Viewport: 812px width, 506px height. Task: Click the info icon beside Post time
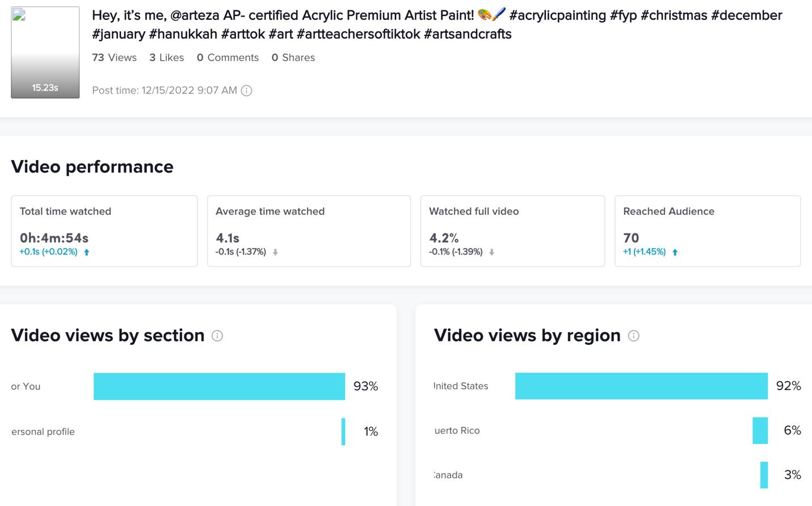pos(246,90)
